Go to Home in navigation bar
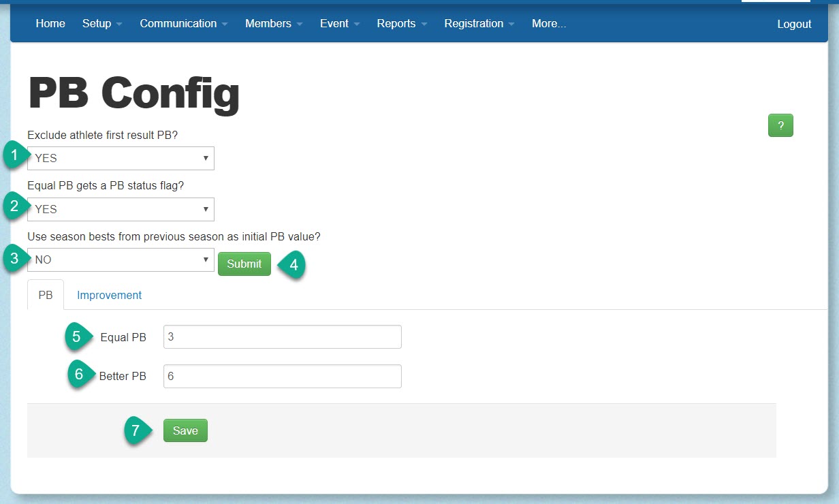This screenshot has width=839, height=504. click(x=50, y=24)
